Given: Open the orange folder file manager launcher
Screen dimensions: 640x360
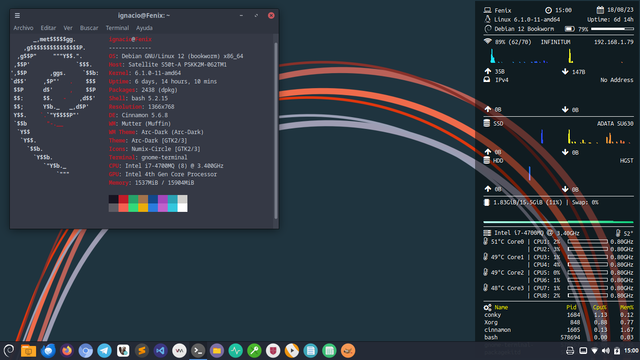Looking at the screenshot, I should pyautogui.click(x=29, y=351).
